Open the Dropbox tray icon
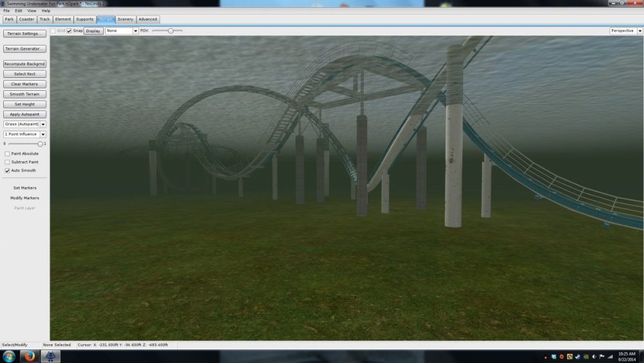This screenshot has height=363, width=644. [x=553, y=357]
